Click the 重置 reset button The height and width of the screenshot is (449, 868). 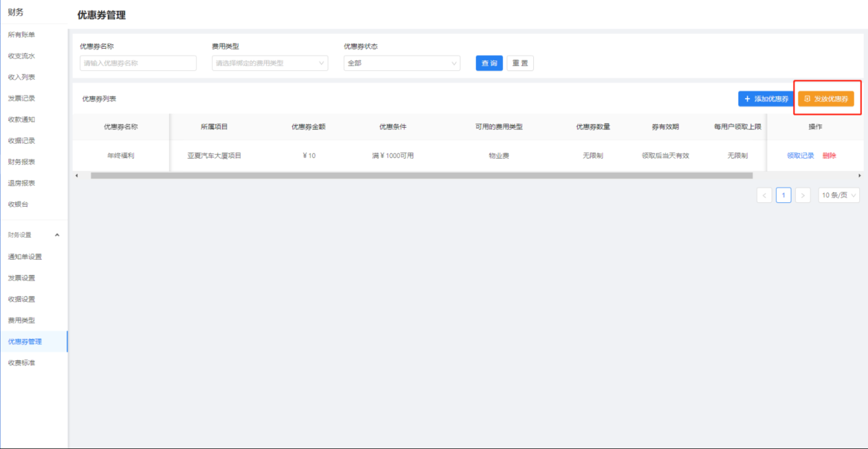click(x=520, y=63)
